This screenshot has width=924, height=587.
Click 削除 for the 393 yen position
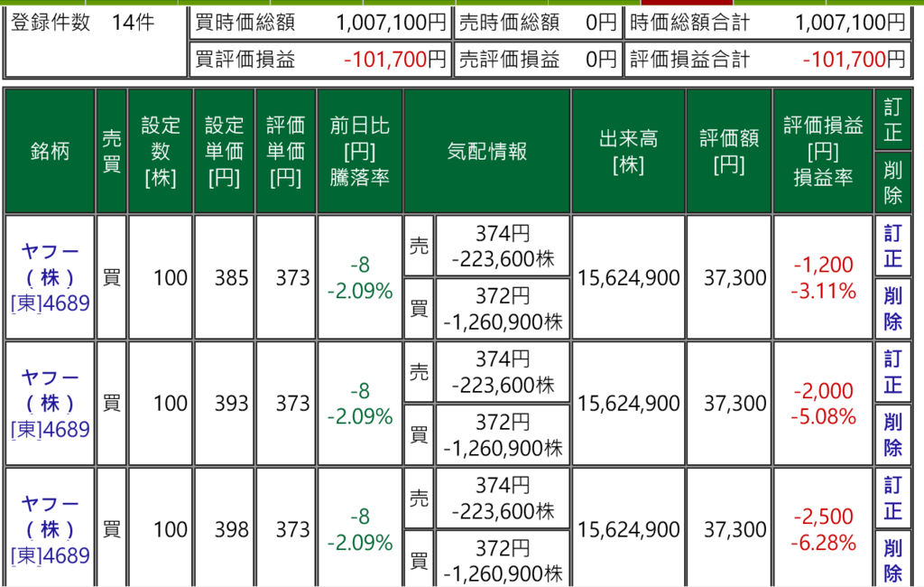pos(892,434)
